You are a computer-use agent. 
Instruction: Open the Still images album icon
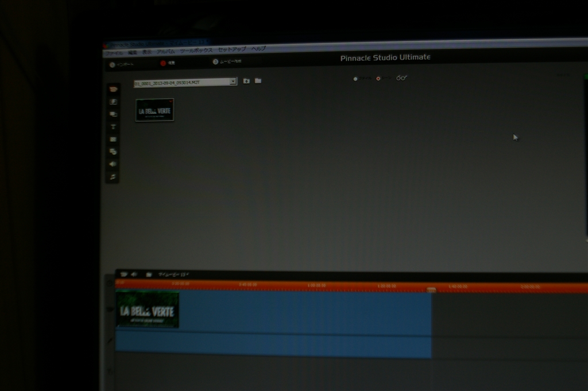click(x=113, y=140)
